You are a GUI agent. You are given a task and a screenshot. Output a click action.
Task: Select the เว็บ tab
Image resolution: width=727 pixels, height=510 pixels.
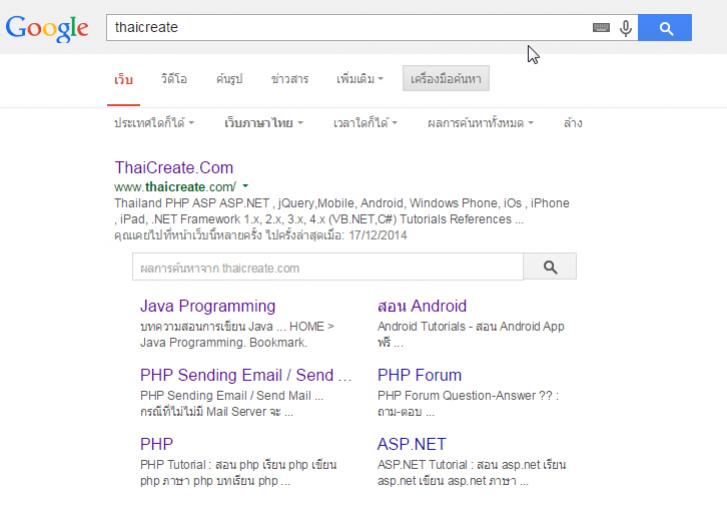123,79
